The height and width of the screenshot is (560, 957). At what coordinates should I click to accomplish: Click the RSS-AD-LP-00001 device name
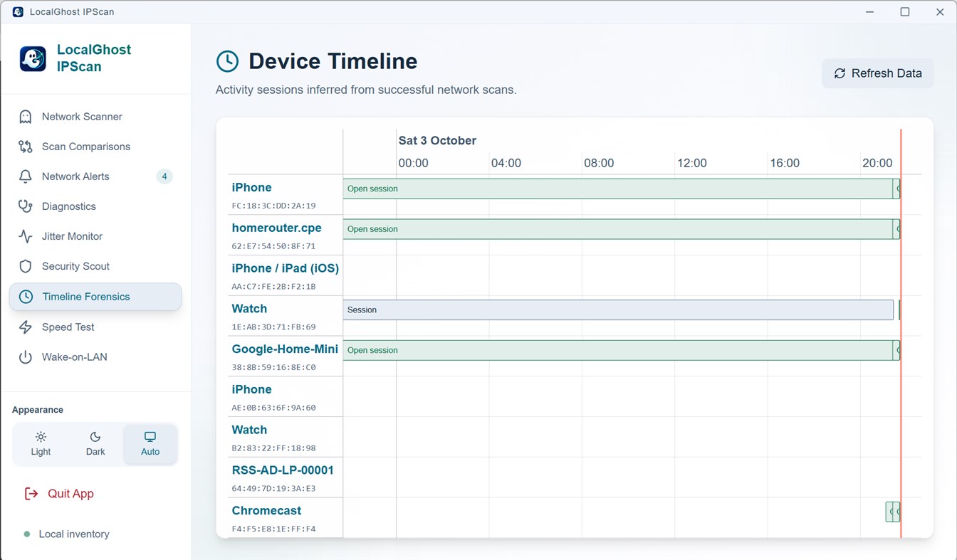(283, 470)
